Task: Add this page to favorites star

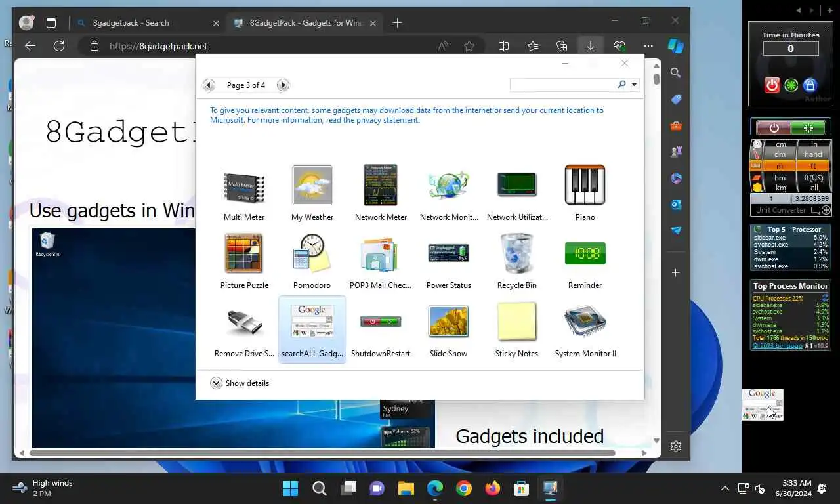Action: tap(469, 46)
